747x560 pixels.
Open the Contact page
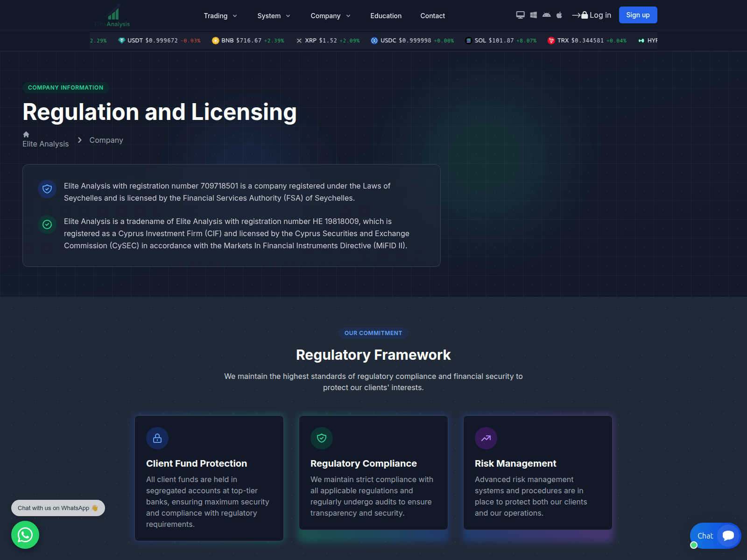(x=433, y=16)
